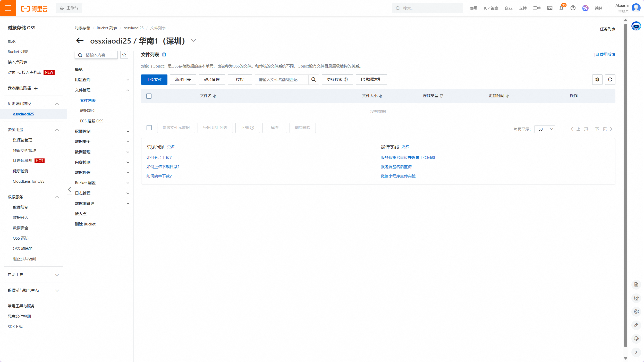Open file list column settings gear
Screen dimensions: 644x362
(x=597, y=80)
